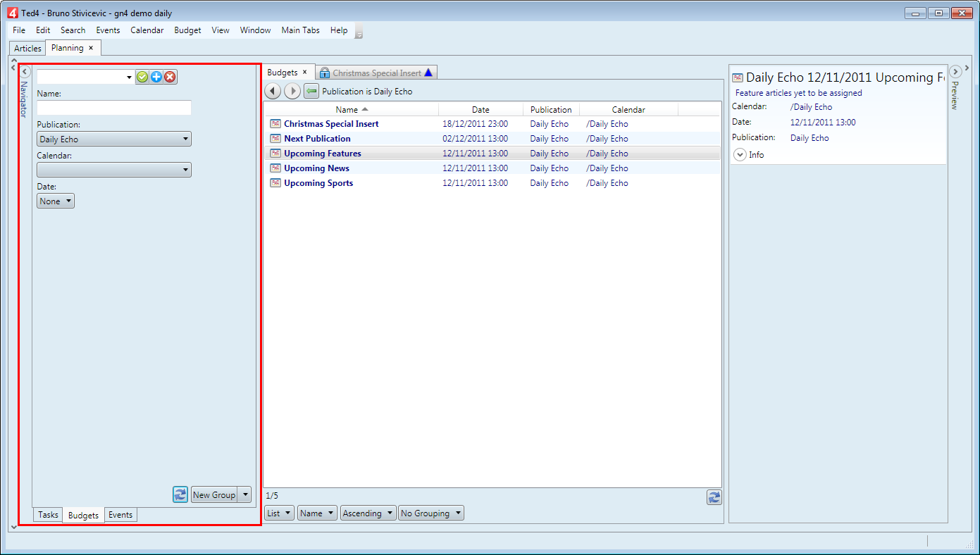
Task: Click the budget icon of Christmas Special Insert row
Action: pos(275,123)
